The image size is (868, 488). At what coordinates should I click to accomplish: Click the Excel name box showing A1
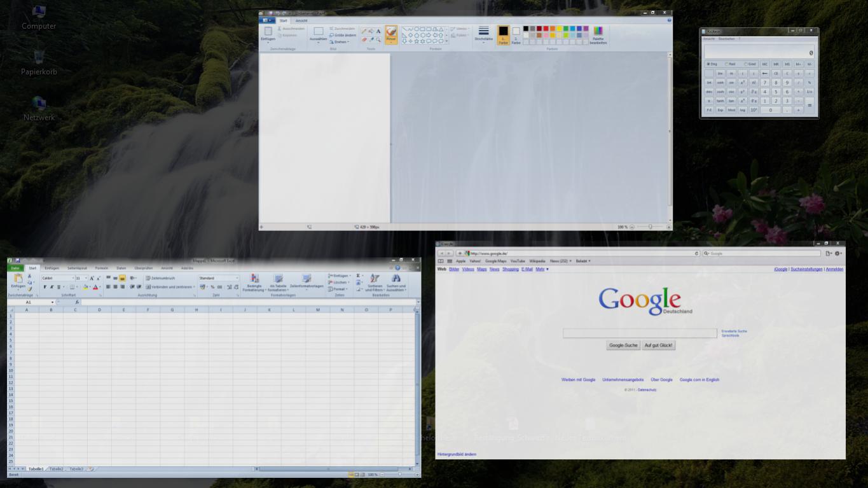pos(31,302)
